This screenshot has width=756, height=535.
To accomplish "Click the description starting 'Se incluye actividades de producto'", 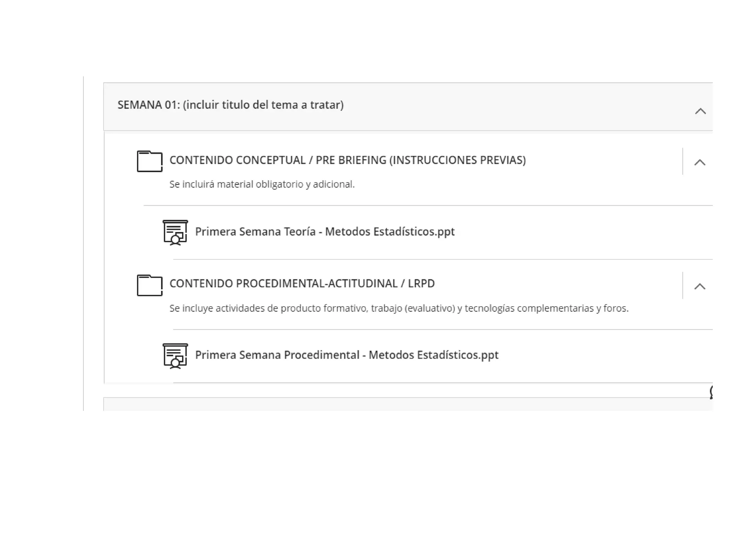I will pos(399,308).
